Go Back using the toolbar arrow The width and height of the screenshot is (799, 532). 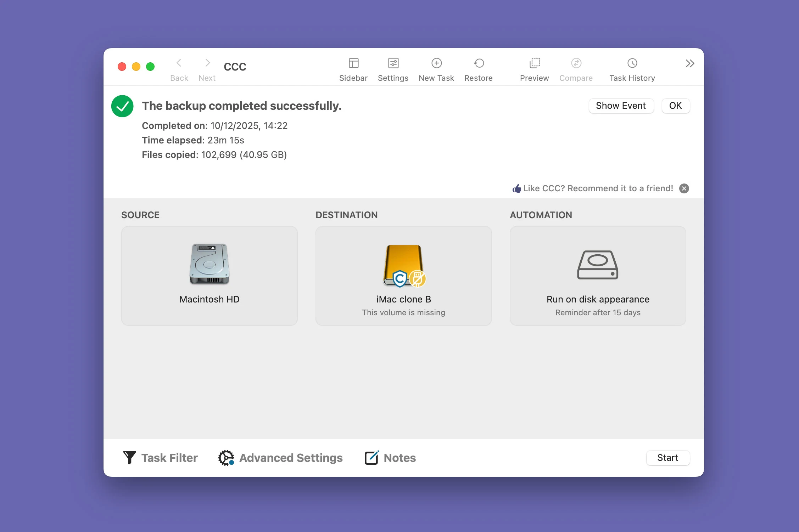[179, 69]
